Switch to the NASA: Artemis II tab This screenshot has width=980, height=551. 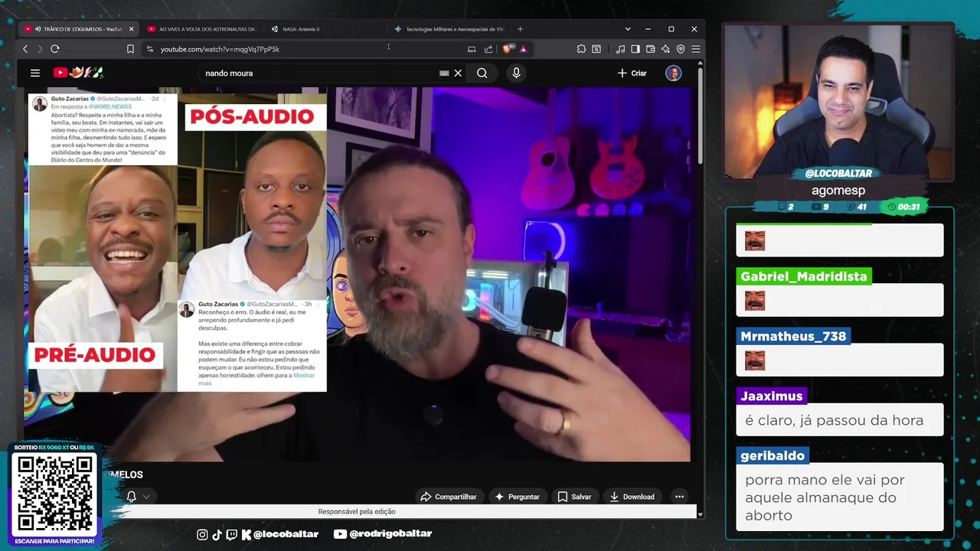[x=325, y=29]
